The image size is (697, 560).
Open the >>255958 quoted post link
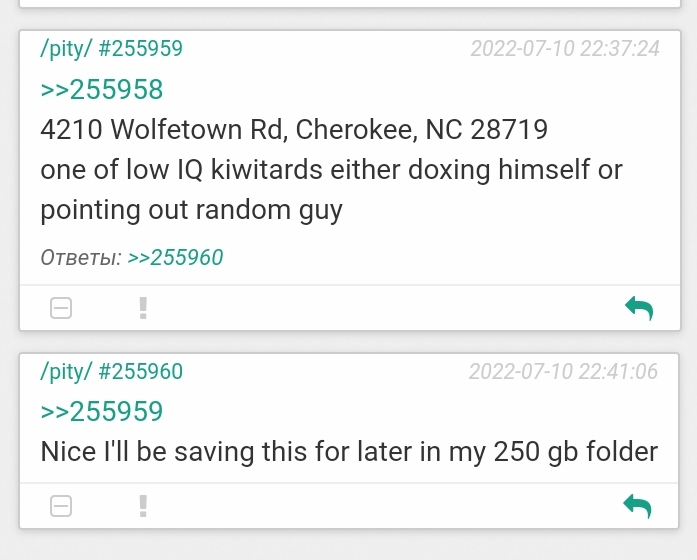coord(102,90)
